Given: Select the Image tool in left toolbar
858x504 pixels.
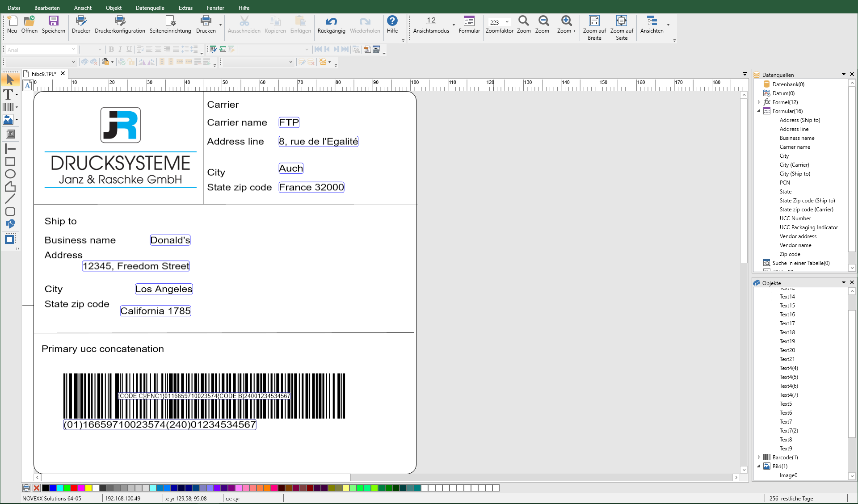Looking at the screenshot, I should point(8,119).
